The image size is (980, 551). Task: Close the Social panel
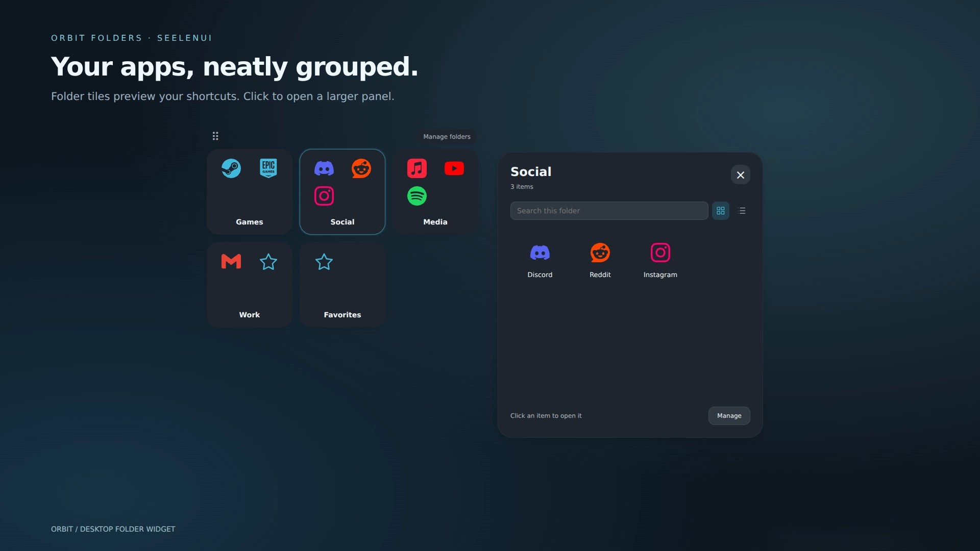coord(741,175)
